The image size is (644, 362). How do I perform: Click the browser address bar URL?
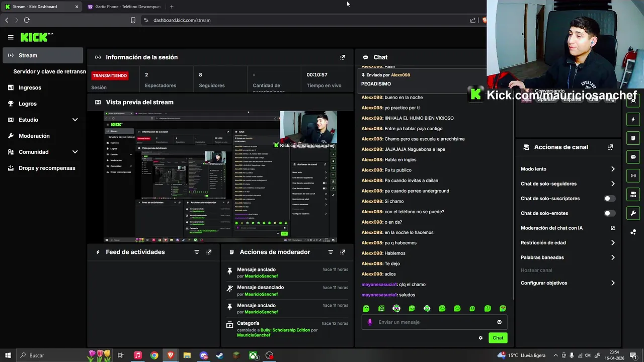coord(182,20)
